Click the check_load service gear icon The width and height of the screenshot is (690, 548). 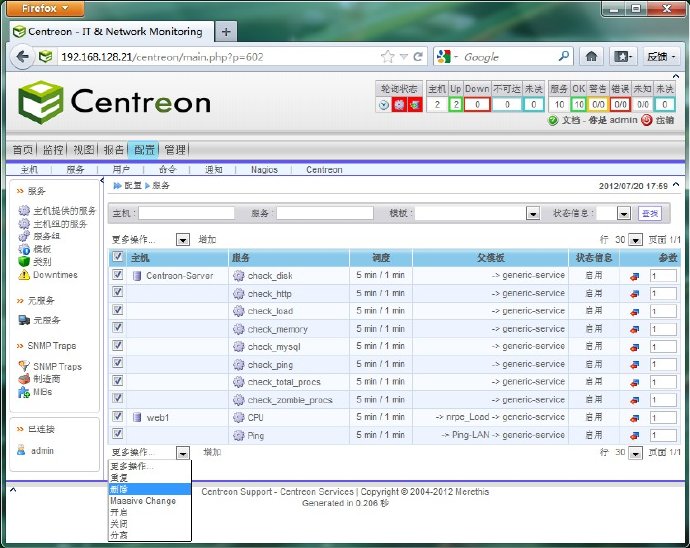coord(239,311)
